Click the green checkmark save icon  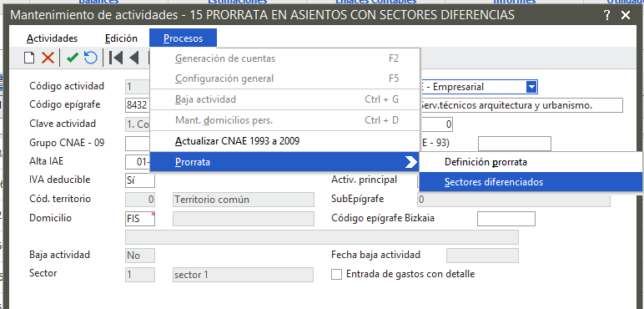[x=73, y=58]
